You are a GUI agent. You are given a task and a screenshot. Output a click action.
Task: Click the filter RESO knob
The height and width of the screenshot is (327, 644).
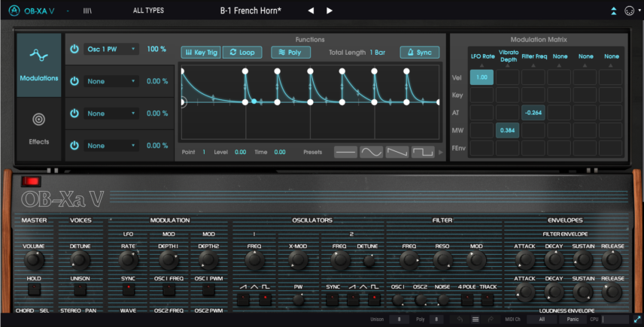442,260
